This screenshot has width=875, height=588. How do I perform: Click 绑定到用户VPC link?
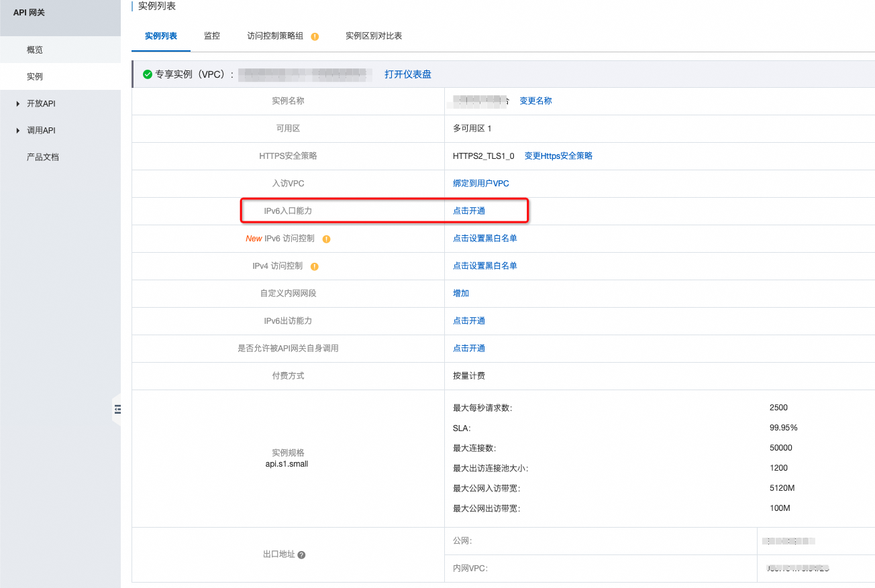click(x=481, y=183)
